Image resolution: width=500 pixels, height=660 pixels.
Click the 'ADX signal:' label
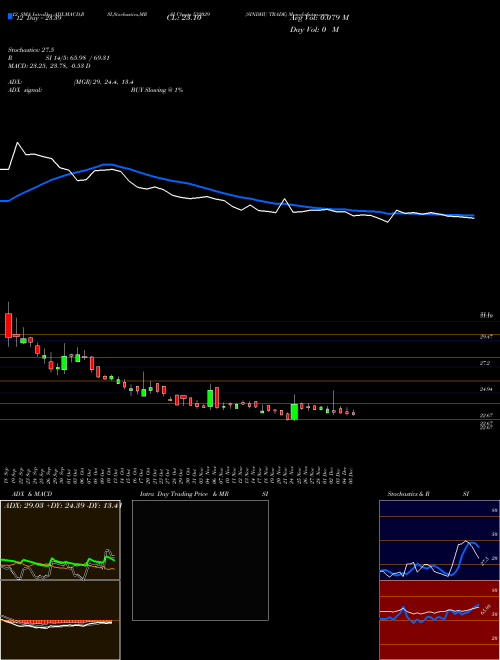click(x=25, y=90)
